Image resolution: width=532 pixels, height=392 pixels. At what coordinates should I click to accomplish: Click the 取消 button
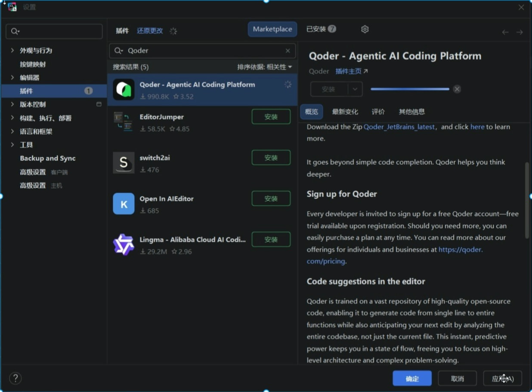point(458,378)
